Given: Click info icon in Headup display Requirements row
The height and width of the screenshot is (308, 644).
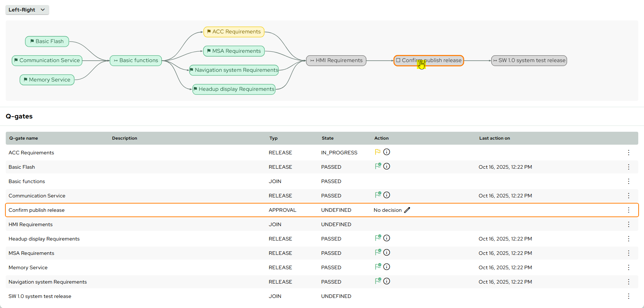Looking at the screenshot, I should pos(387,238).
